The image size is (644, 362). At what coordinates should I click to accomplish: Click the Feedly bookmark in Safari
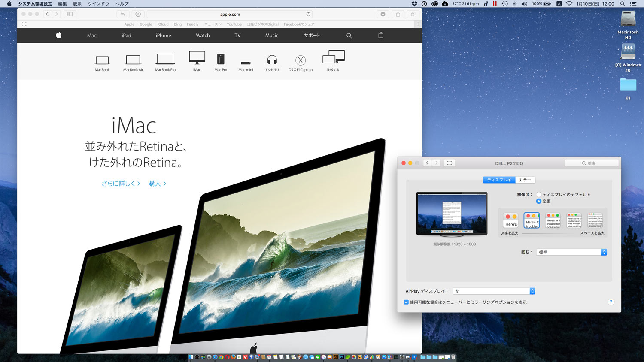pos(192,24)
